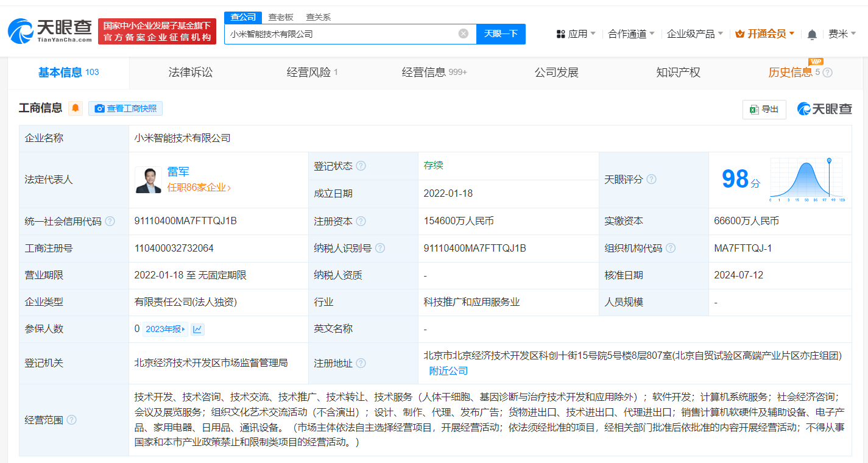Select organization code MA7FTTQJ-1
868x463 pixels.
tap(743, 248)
